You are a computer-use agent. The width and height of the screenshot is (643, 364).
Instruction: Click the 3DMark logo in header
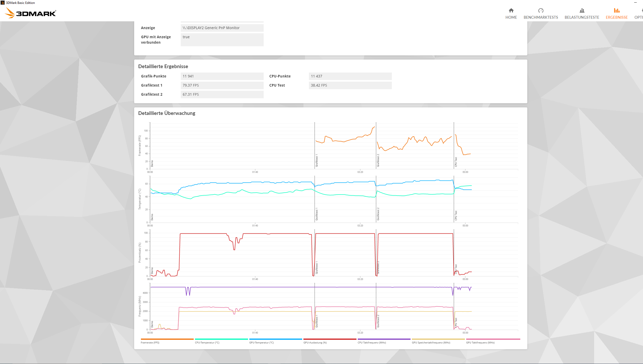pos(31,13)
